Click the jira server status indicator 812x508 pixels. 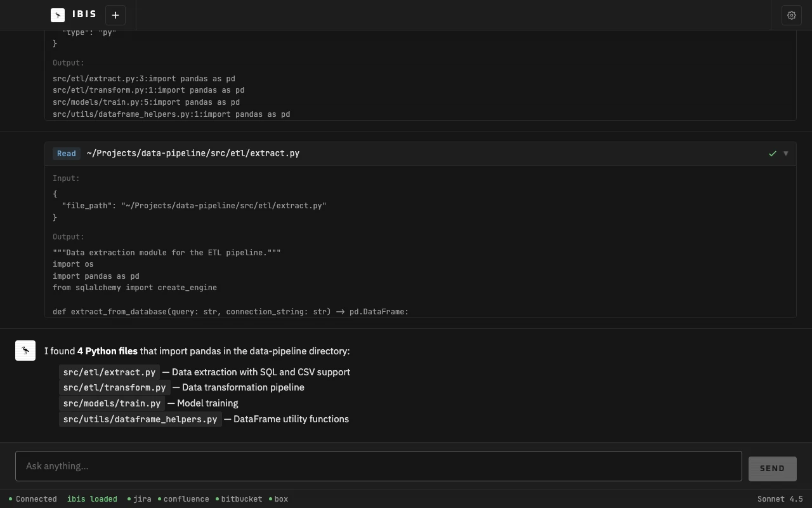click(140, 499)
